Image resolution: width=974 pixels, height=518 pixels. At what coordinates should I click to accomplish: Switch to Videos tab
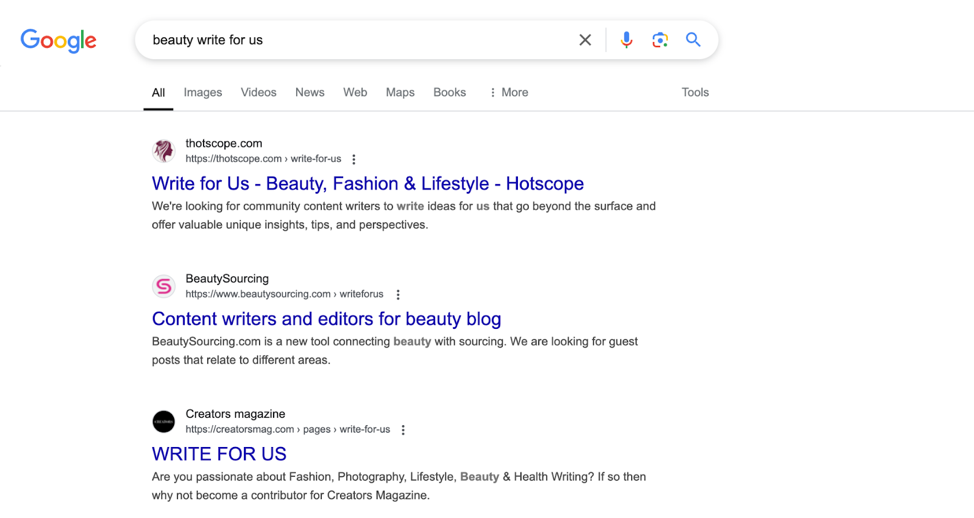258,93
